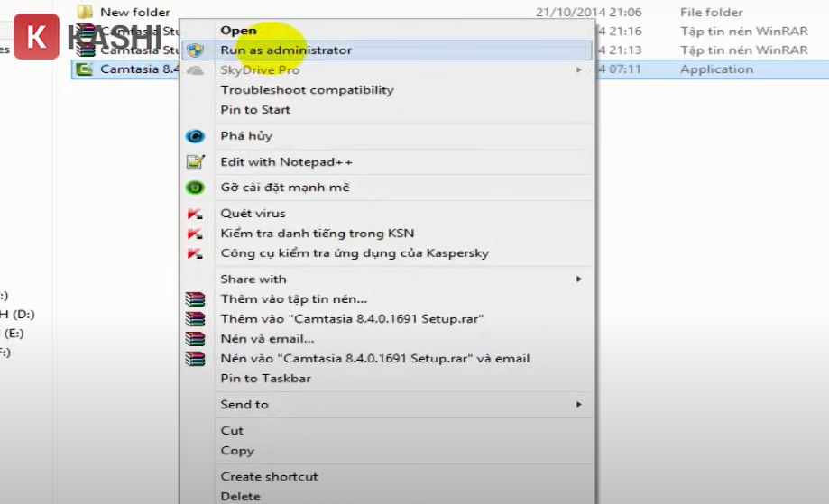Click Kaspersky icon beside Công cụ kiểm tra

[195, 253]
